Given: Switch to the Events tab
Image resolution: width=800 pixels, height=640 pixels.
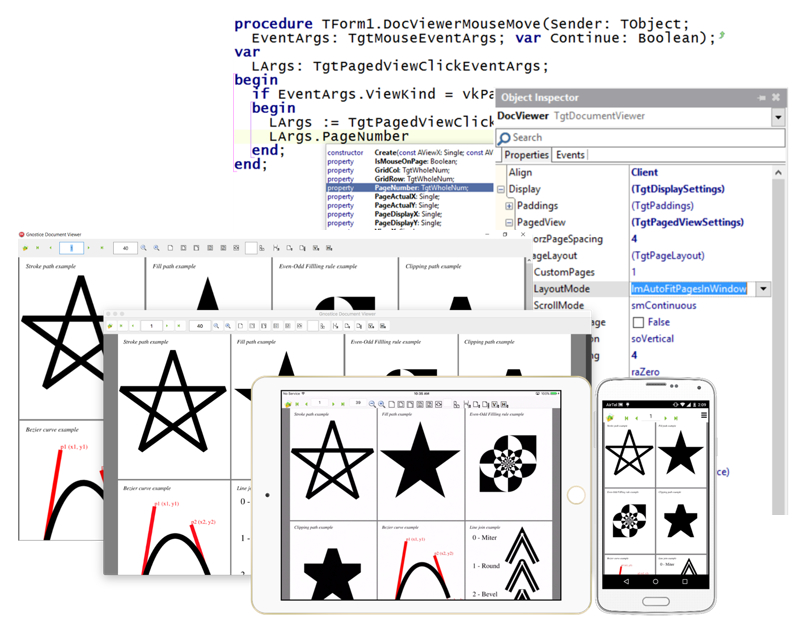Looking at the screenshot, I should 570,155.
